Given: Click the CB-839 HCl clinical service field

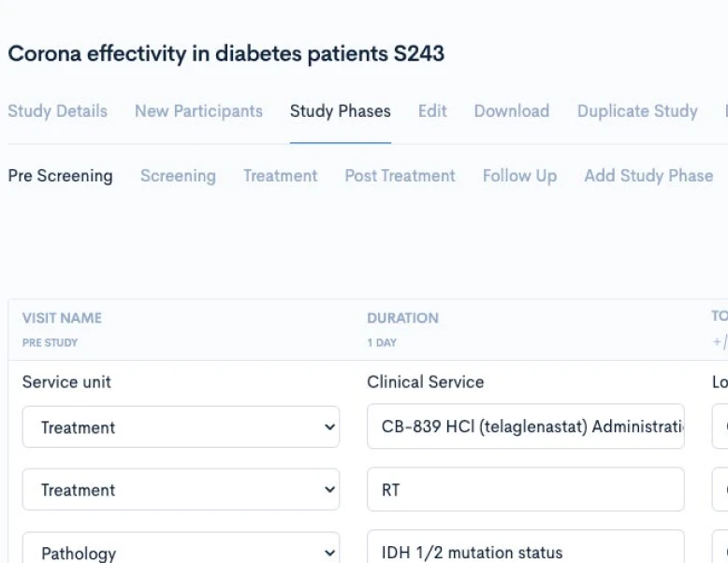Looking at the screenshot, I should pos(525,427).
